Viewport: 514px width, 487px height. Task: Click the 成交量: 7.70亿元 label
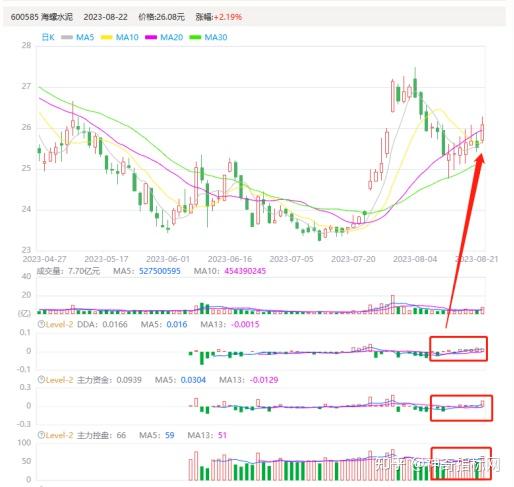[x=68, y=271]
